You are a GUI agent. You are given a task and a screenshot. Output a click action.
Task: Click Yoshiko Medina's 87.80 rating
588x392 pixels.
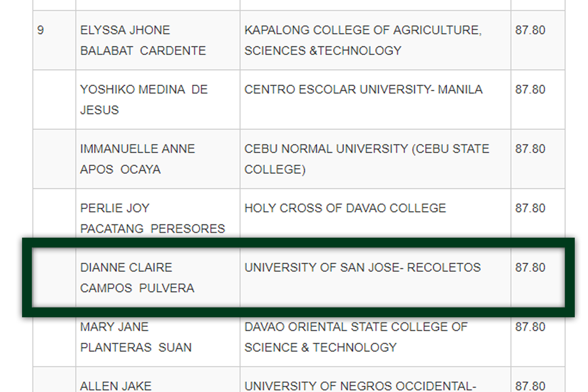(530, 89)
